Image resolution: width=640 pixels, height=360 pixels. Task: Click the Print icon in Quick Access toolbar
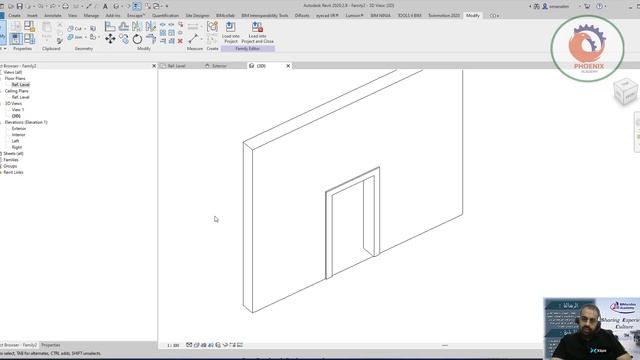[x=65, y=7]
